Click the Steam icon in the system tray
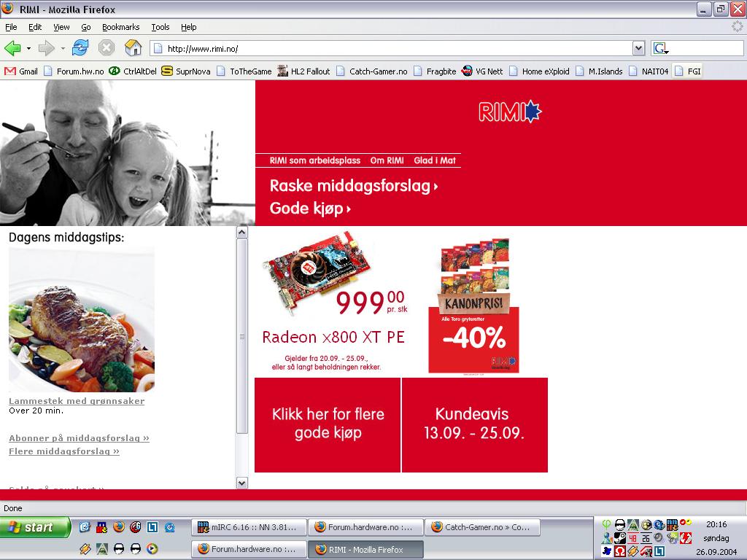 [620, 538]
